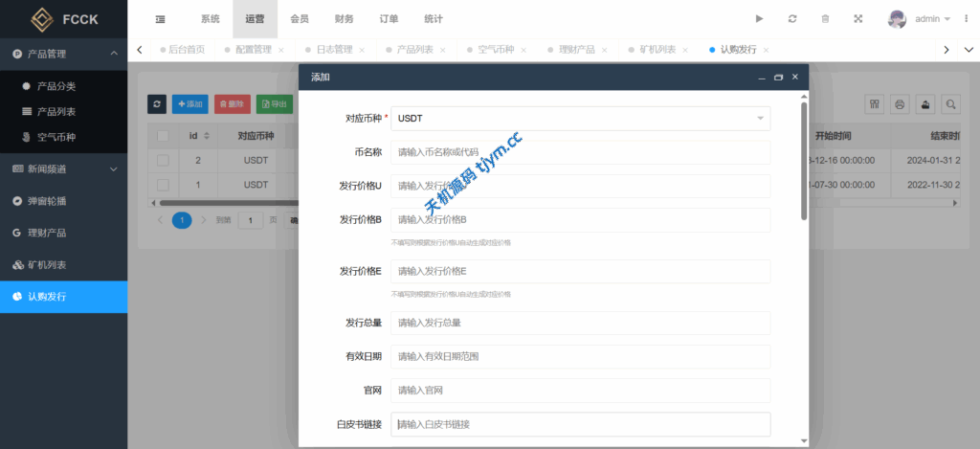Open the 统计 top menu
The height and width of the screenshot is (449, 980).
(434, 19)
